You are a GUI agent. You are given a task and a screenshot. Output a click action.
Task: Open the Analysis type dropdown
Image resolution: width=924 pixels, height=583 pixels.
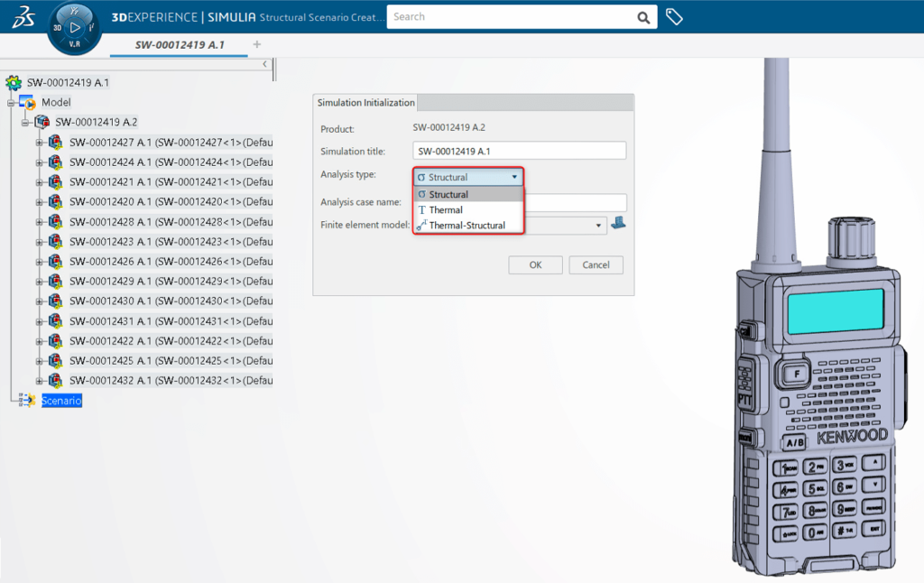(x=468, y=177)
